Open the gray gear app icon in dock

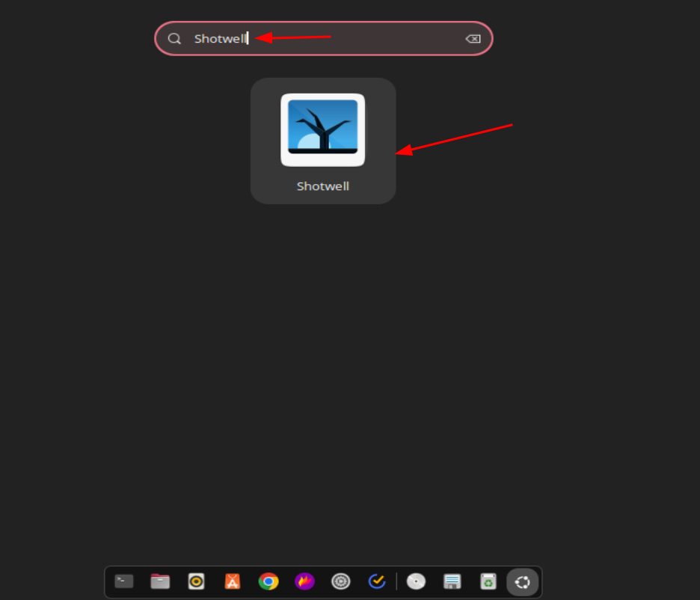click(340, 582)
